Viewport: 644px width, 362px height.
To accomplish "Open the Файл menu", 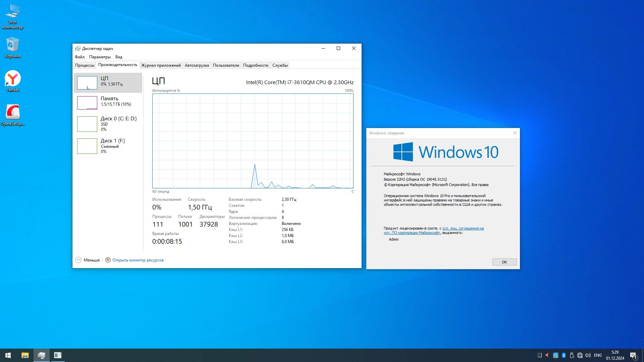I will coord(79,57).
